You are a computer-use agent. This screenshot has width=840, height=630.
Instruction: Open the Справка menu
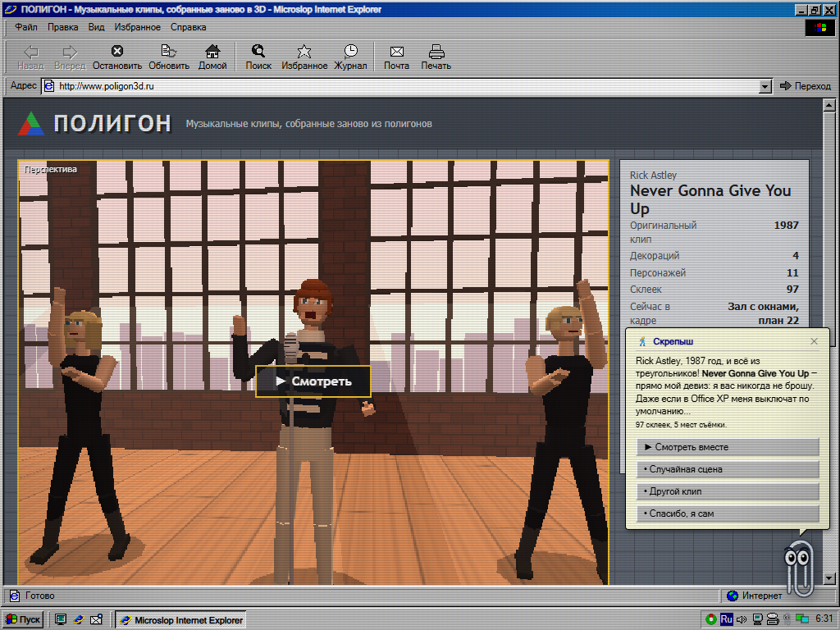click(x=188, y=27)
